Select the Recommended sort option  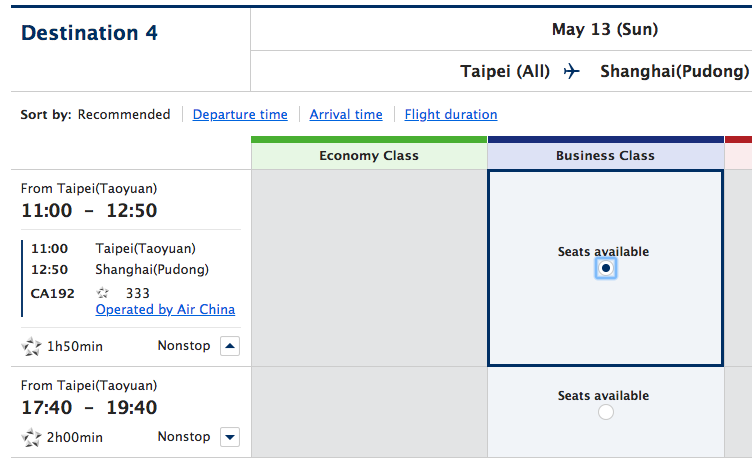click(124, 114)
